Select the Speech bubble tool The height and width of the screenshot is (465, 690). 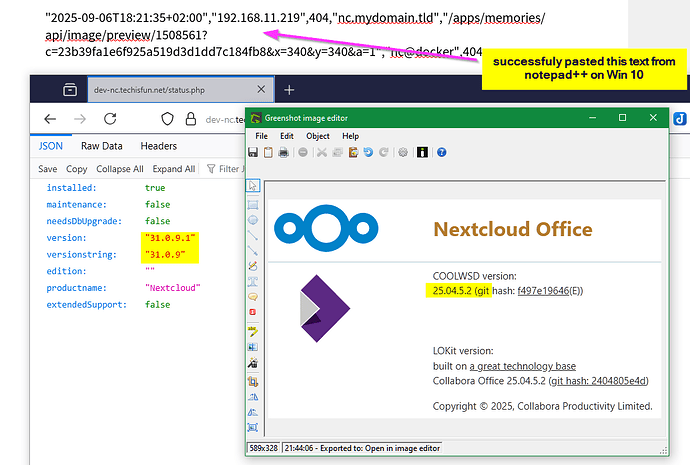coord(253,296)
